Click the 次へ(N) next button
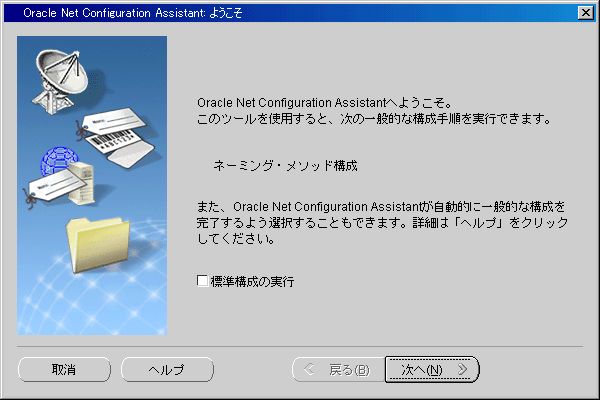Image resolution: width=600 pixels, height=400 pixels. pos(432,369)
